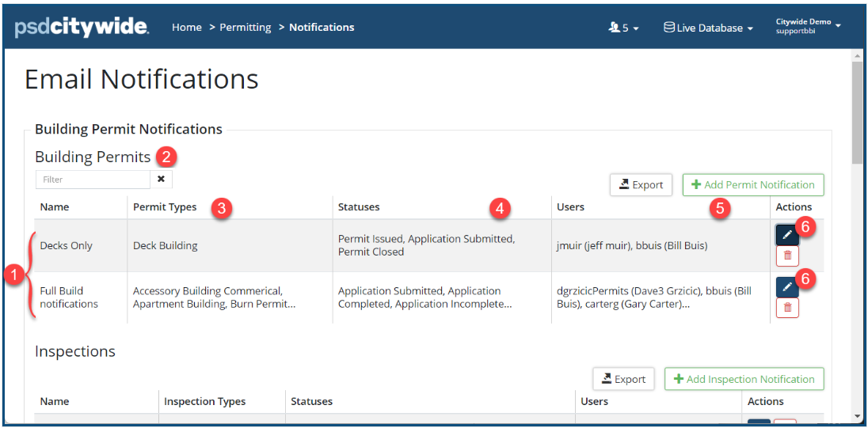The height and width of the screenshot is (428, 868).
Task: Delete the Decks Only notification
Action: 786,256
